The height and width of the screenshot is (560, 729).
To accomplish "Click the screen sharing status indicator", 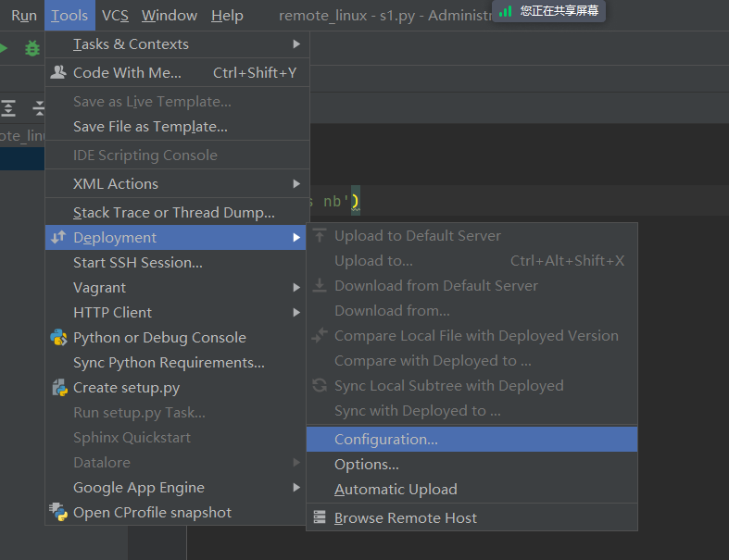I will (x=549, y=11).
